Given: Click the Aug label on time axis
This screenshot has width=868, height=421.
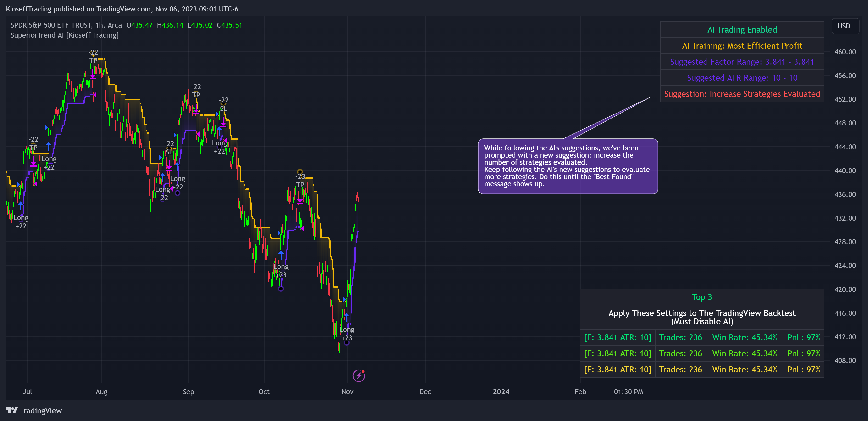Looking at the screenshot, I should [x=101, y=392].
